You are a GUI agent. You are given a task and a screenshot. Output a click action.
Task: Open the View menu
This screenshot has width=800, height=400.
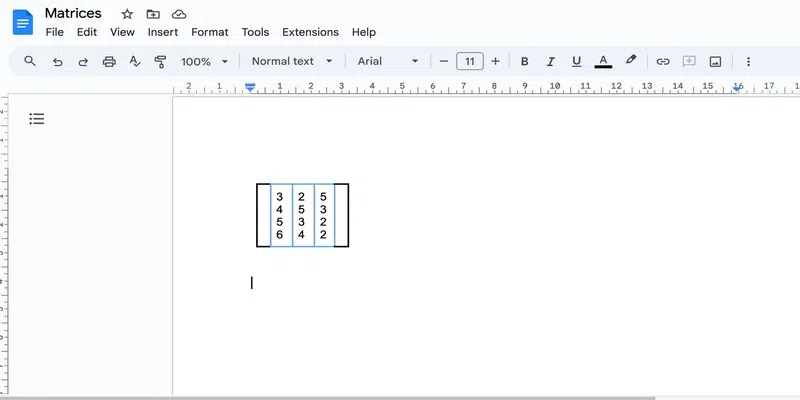[122, 32]
